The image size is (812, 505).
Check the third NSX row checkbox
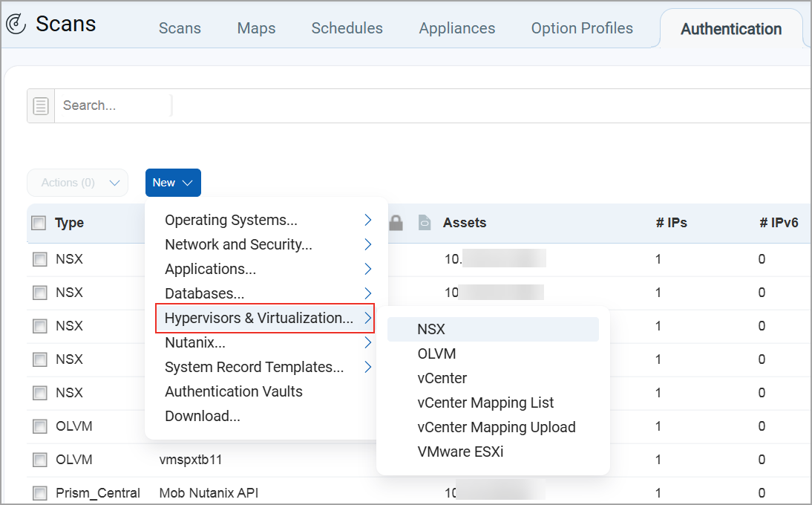pos(40,326)
